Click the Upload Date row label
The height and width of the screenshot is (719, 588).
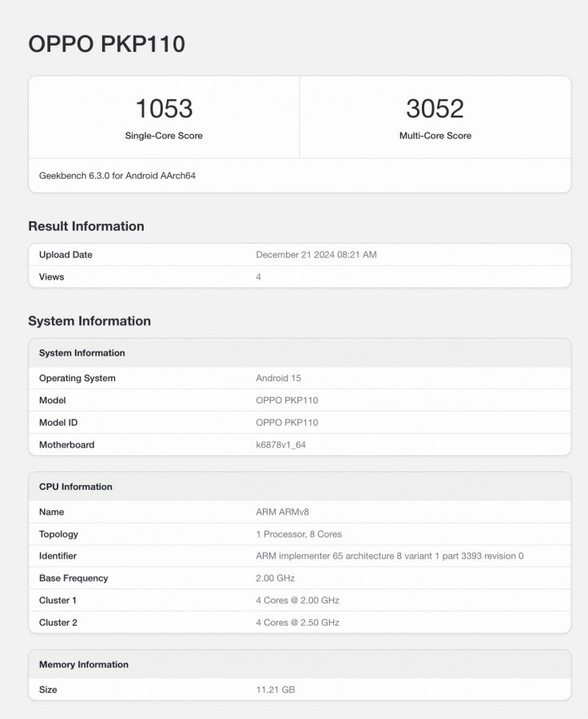[x=66, y=255]
